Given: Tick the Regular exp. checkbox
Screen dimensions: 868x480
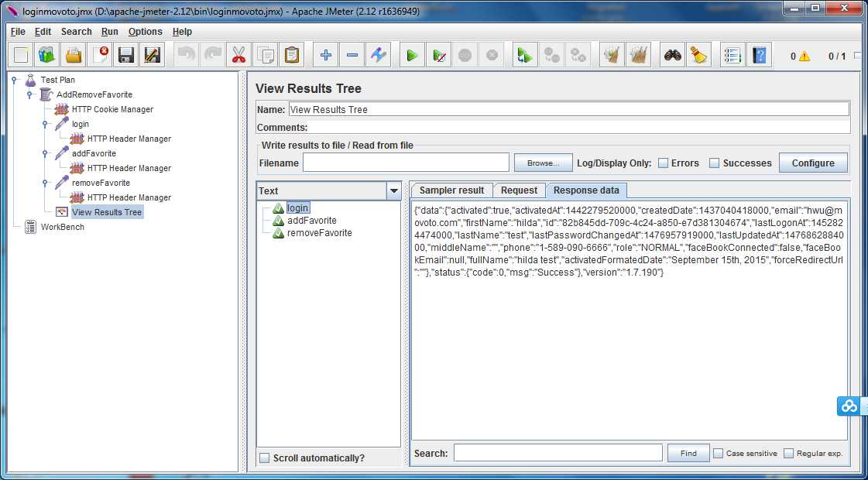Looking at the screenshot, I should [x=789, y=453].
